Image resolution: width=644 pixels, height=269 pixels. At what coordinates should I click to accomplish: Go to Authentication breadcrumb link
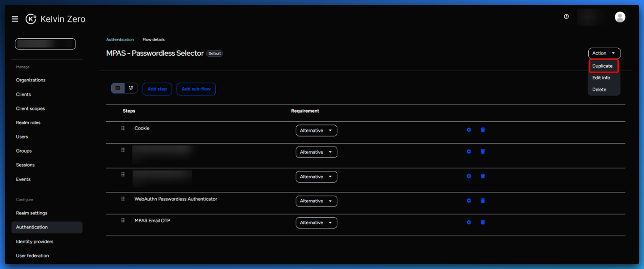point(120,40)
